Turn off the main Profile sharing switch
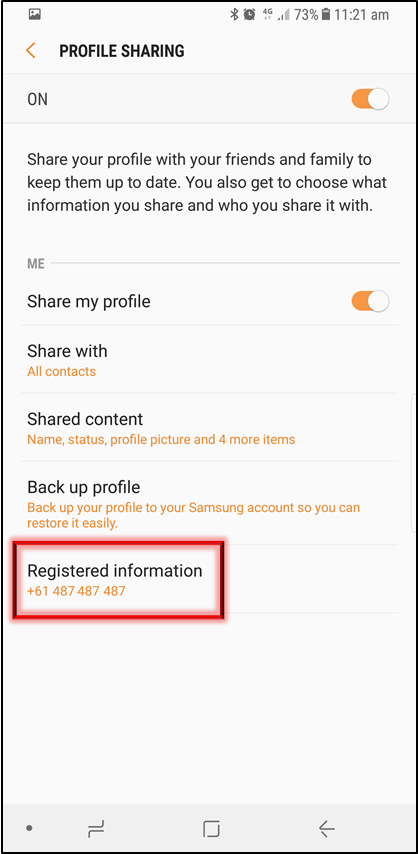Viewport: 418px width, 854px height. [x=370, y=99]
